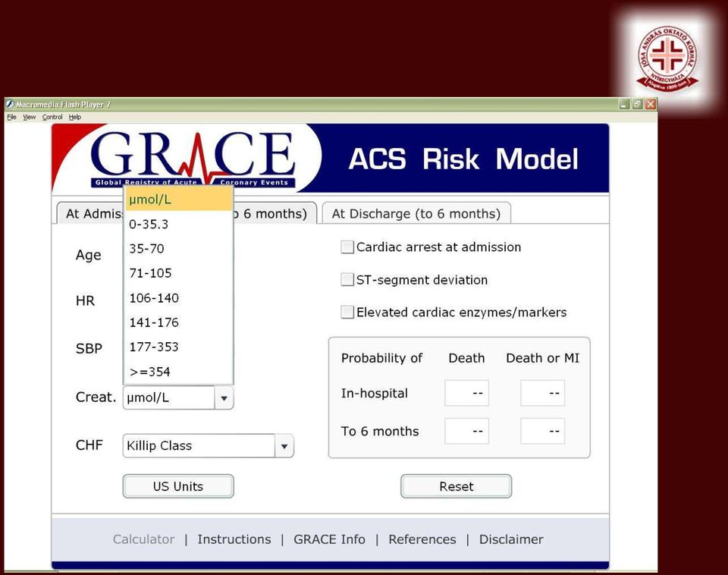Click the Reset button
Image resolution: width=728 pixels, height=575 pixels.
point(456,486)
